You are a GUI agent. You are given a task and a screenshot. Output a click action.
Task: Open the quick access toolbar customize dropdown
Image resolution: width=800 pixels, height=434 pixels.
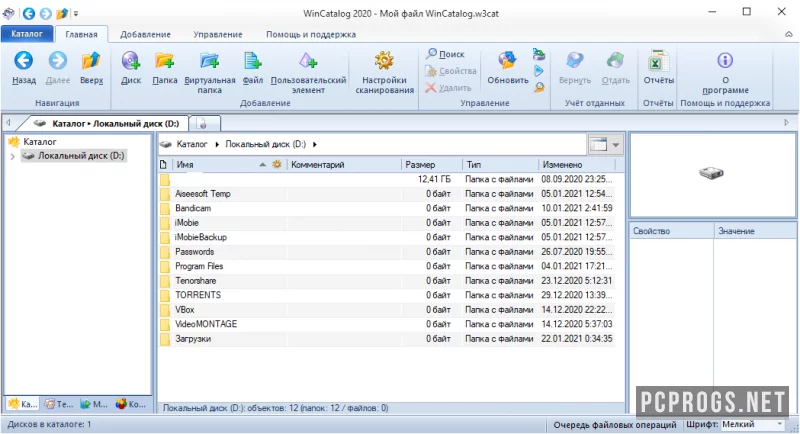pyautogui.click(x=76, y=13)
